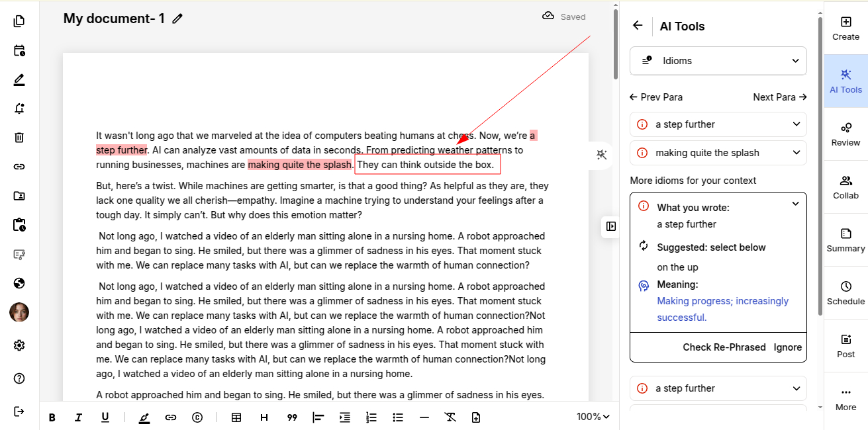The image size is (868, 430).
Task: Click the back arrow beside AI Tools
Action: 638,26
